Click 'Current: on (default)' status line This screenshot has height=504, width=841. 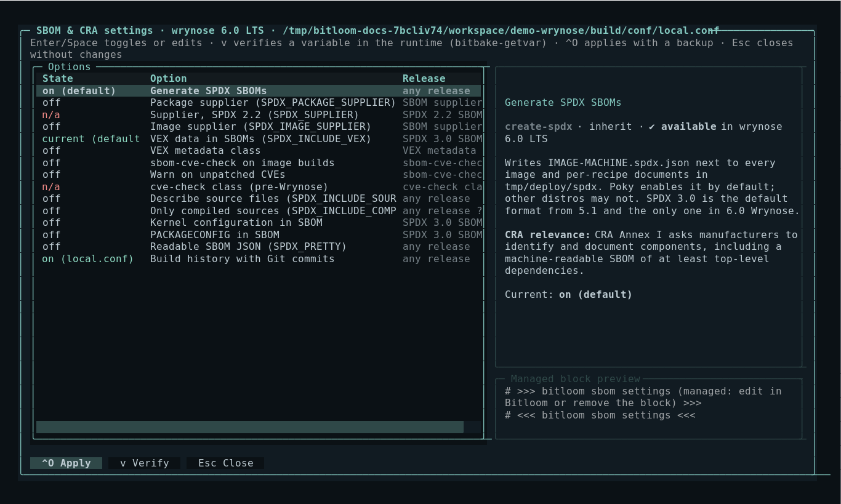coord(568,295)
